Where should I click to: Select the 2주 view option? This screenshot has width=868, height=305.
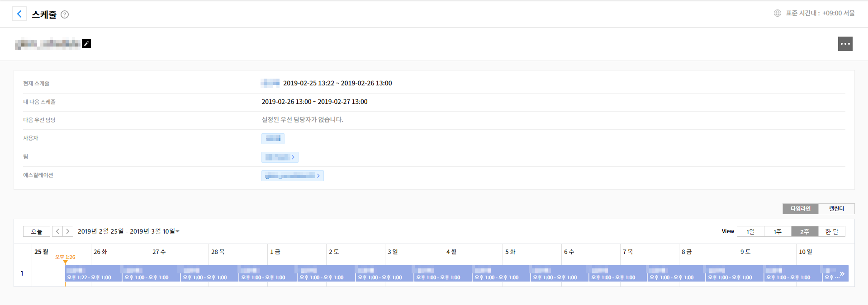(x=804, y=231)
